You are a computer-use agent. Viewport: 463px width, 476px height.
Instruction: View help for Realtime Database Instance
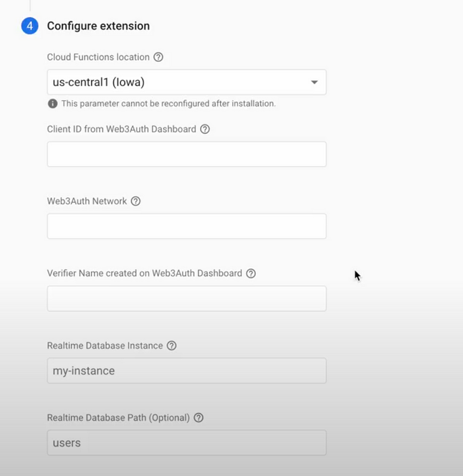click(x=172, y=345)
